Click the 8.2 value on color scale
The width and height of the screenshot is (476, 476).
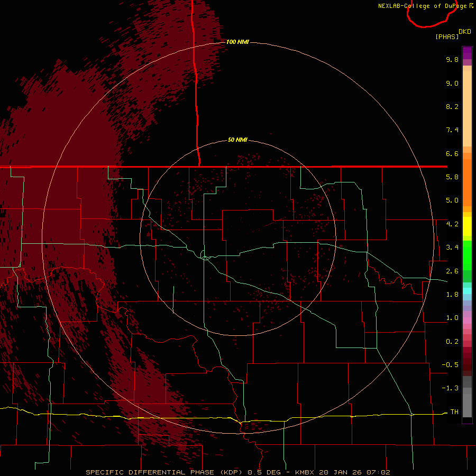[x=452, y=106]
